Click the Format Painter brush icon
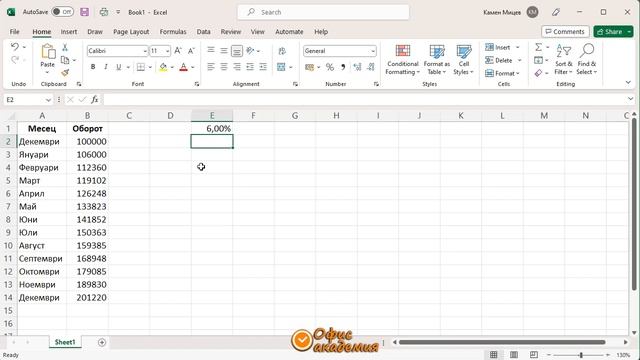Viewport: 640px width, 360px height. point(65,73)
